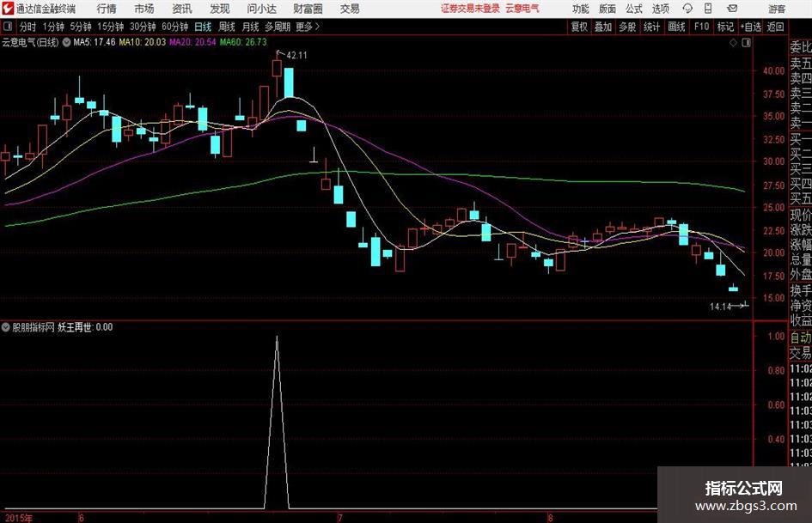Switch to 5分钟 period

click(x=81, y=27)
